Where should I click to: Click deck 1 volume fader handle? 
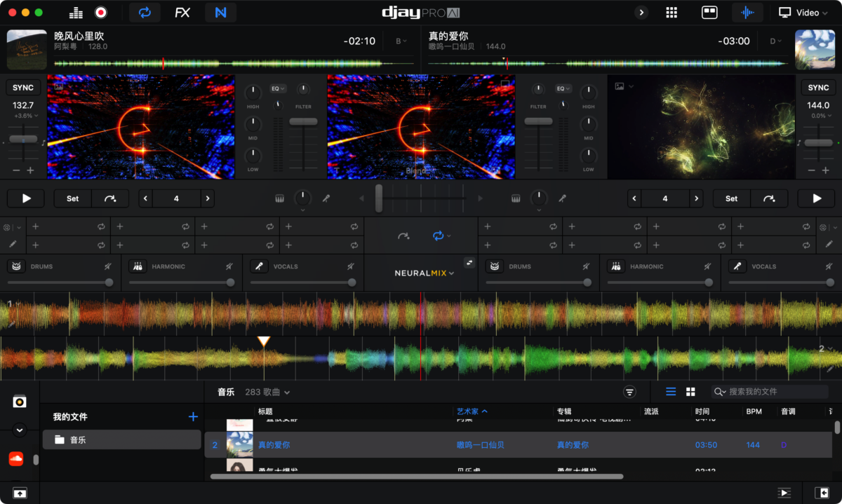(x=303, y=121)
